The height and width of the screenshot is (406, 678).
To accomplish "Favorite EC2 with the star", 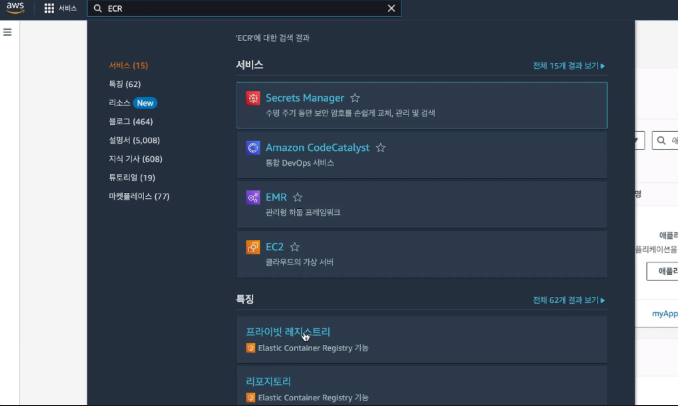I will (x=294, y=247).
